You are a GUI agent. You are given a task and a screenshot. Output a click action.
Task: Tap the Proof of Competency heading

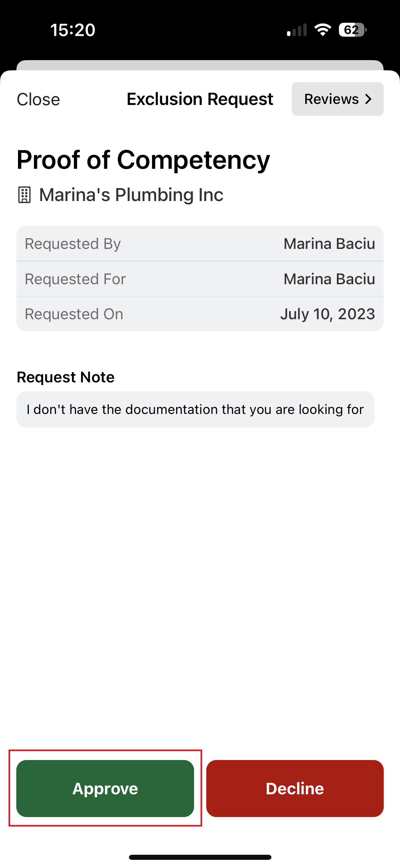(x=143, y=160)
